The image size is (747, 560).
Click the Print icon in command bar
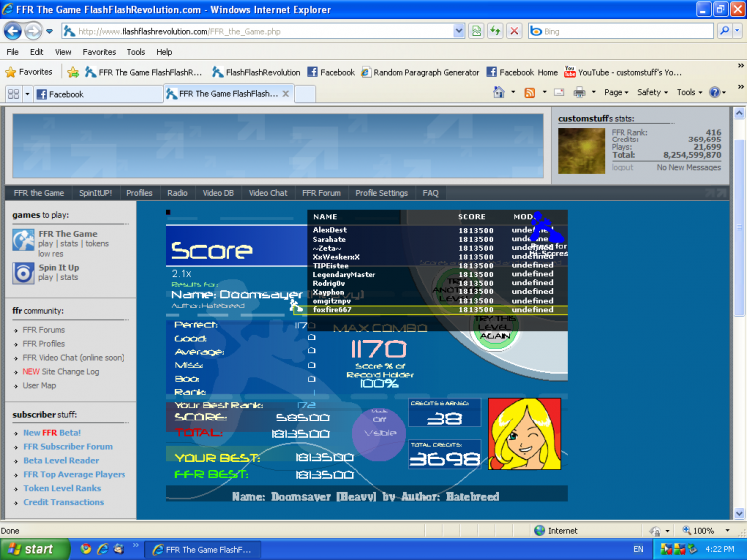(579, 93)
